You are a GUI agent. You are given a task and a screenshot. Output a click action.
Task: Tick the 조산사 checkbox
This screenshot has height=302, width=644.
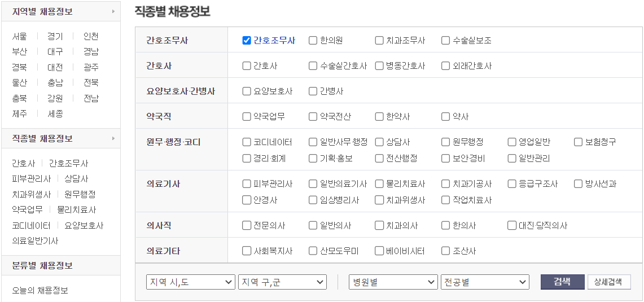[446, 251]
